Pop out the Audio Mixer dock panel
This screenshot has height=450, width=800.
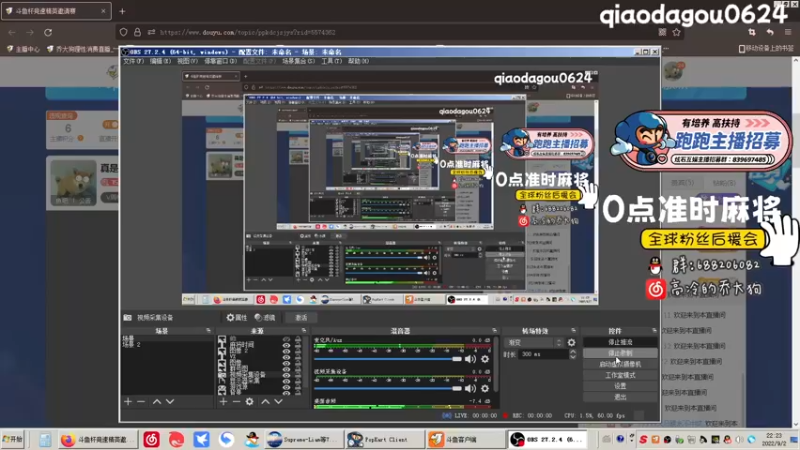pos(494,331)
